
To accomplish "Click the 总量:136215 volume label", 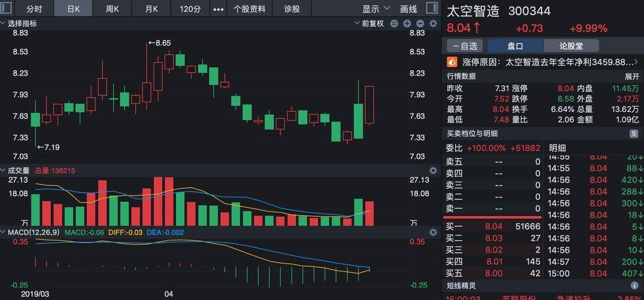I will click(x=55, y=171).
